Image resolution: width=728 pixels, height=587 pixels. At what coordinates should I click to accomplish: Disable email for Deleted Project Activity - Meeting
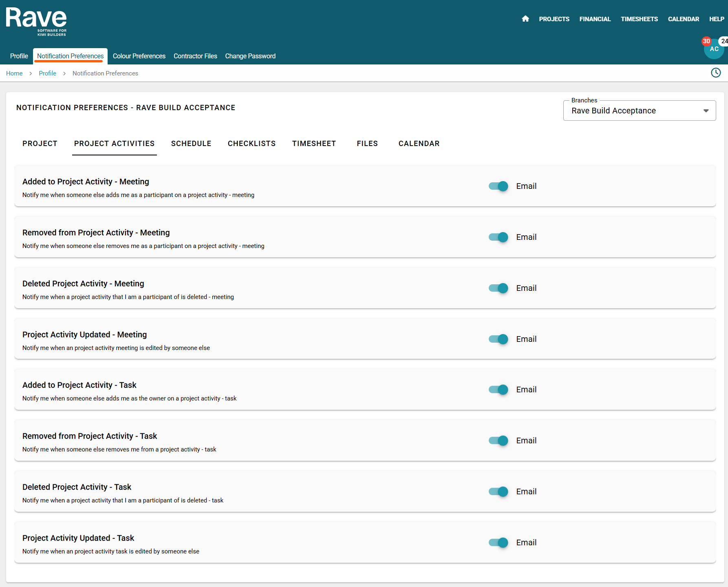pyautogui.click(x=498, y=288)
